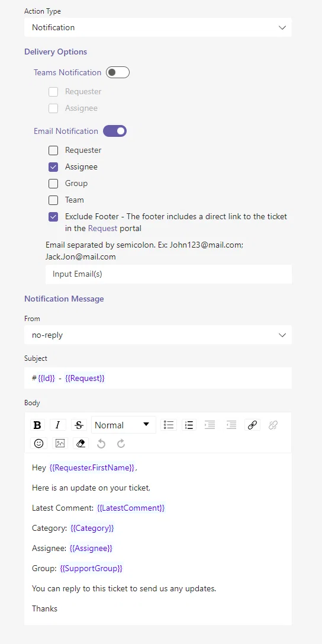Screen dimensions: 322x644
Task: Insert a hyperlink in the body
Action: (x=252, y=425)
